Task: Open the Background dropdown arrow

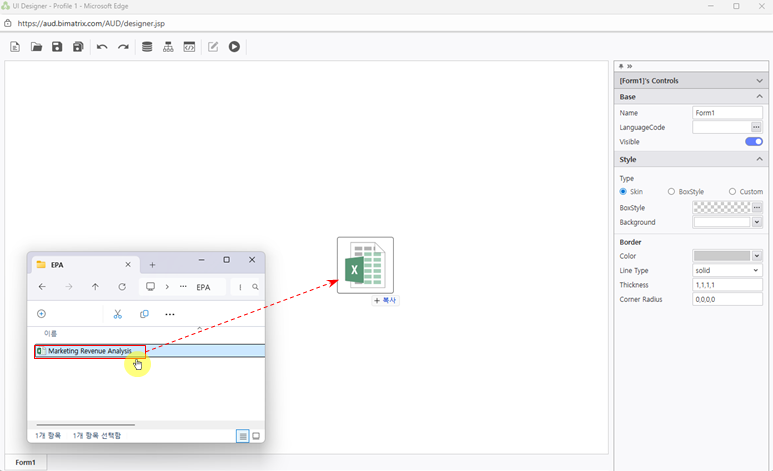Action: pyautogui.click(x=757, y=222)
